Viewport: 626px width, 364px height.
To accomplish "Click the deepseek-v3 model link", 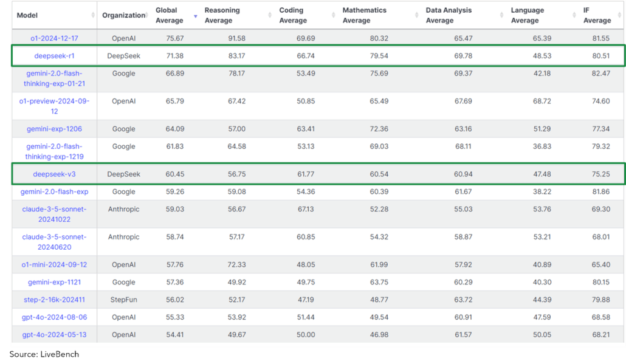I will pyautogui.click(x=54, y=174).
